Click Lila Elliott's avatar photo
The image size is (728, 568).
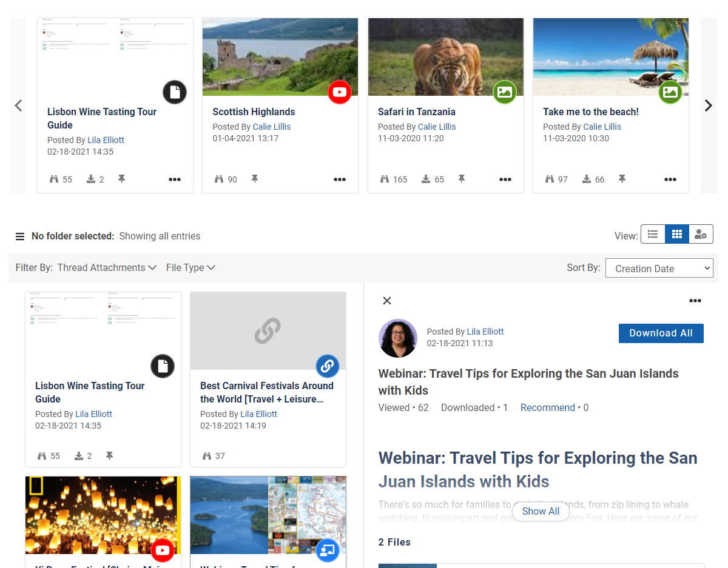pyautogui.click(x=398, y=338)
